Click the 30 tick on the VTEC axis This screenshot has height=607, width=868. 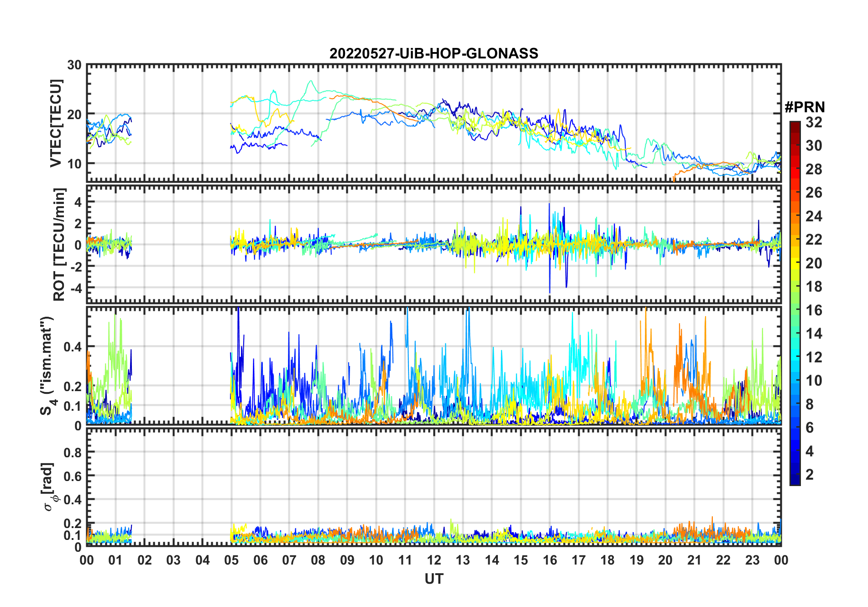pyautogui.click(x=74, y=65)
